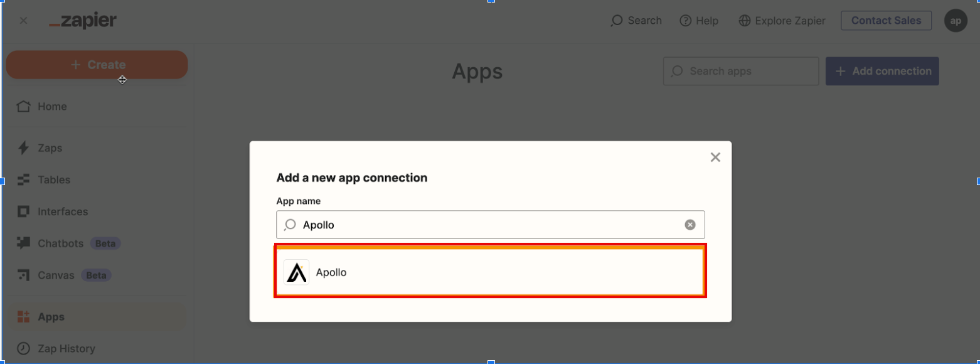Screen dimensions: 980x364
Task: Clear the Apollo search text
Action: coord(690,225)
